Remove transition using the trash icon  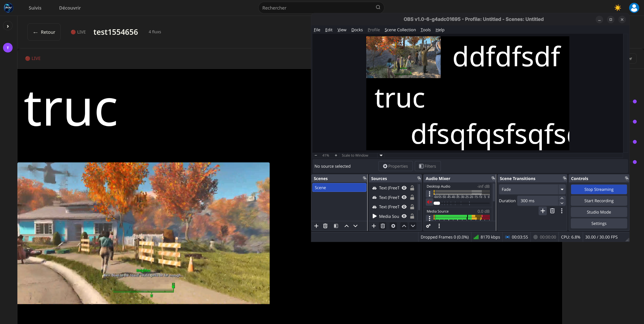click(x=552, y=211)
